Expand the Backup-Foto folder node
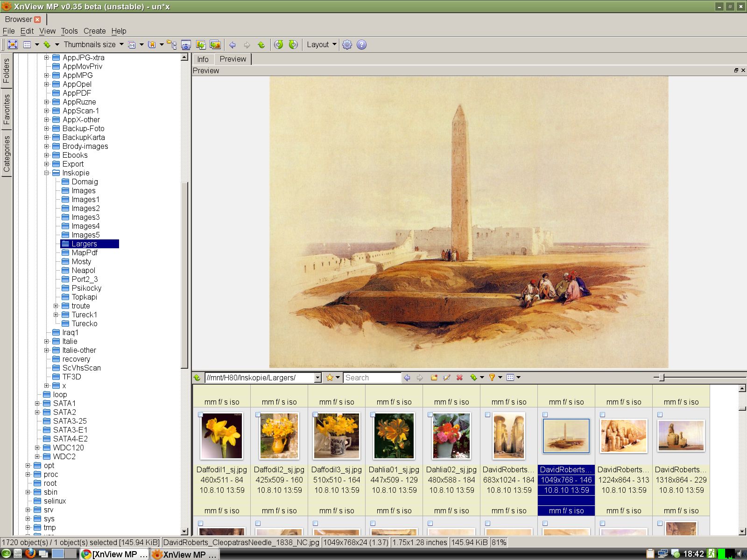The image size is (747, 560). (47, 128)
